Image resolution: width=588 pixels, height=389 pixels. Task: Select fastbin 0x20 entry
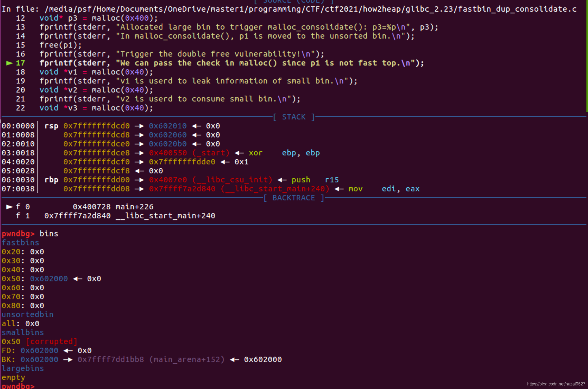pyautogui.click(x=23, y=252)
